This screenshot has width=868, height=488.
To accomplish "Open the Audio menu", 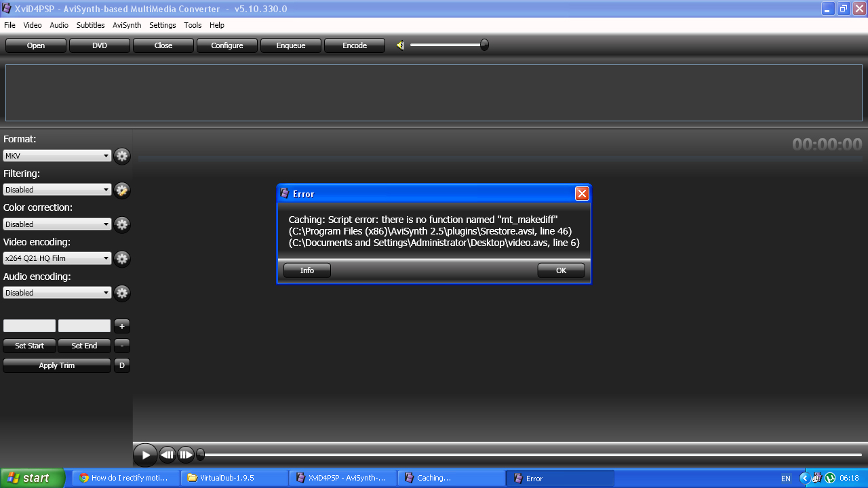I will point(59,25).
